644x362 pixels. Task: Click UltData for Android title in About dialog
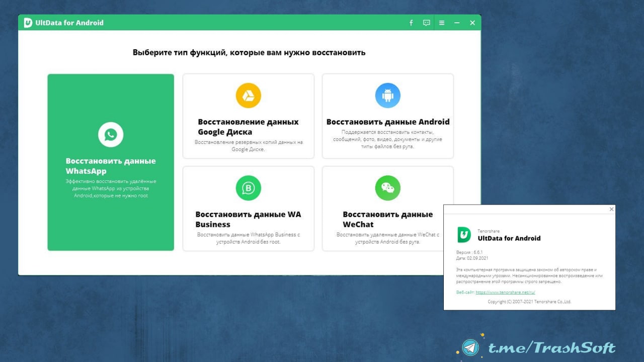(509, 238)
